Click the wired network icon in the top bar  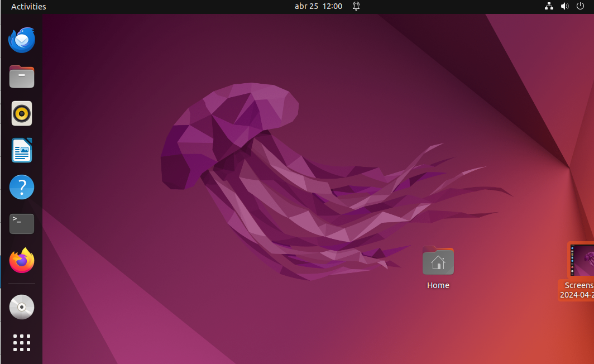[549, 6]
